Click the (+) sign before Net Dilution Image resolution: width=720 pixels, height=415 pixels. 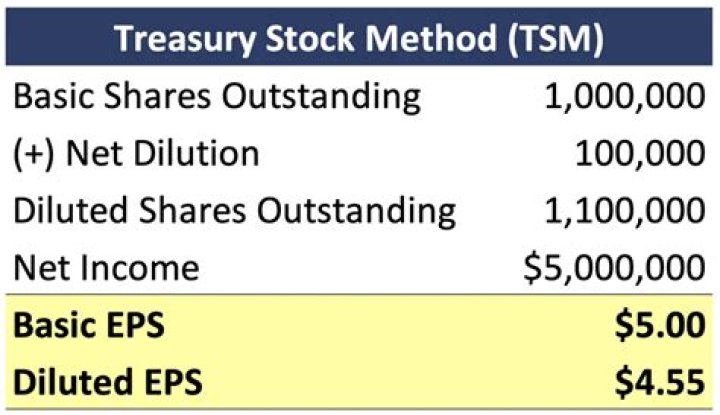(x=38, y=154)
